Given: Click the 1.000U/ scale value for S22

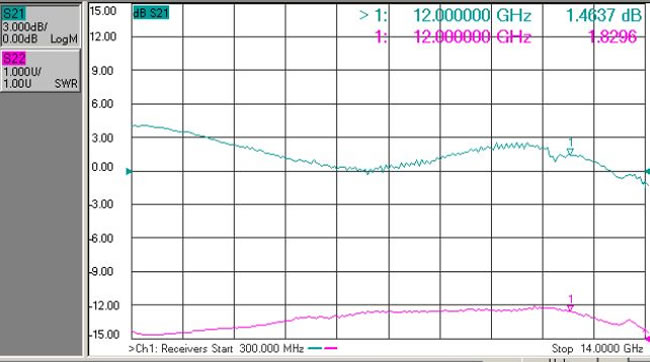Looking at the screenshot, I should pyautogui.click(x=22, y=72).
